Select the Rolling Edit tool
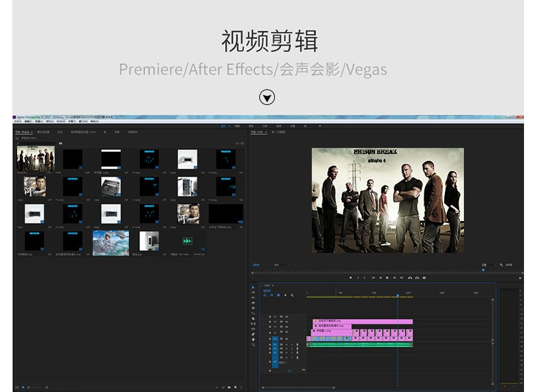The width and height of the screenshot is (539, 392). click(253, 308)
